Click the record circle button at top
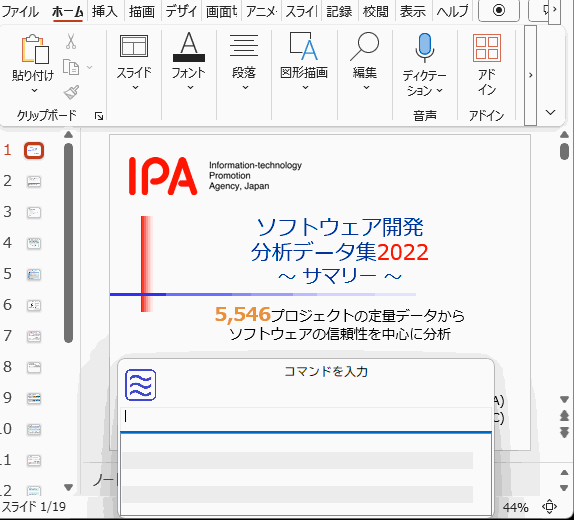The image size is (574, 520). pyautogui.click(x=499, y=10)
